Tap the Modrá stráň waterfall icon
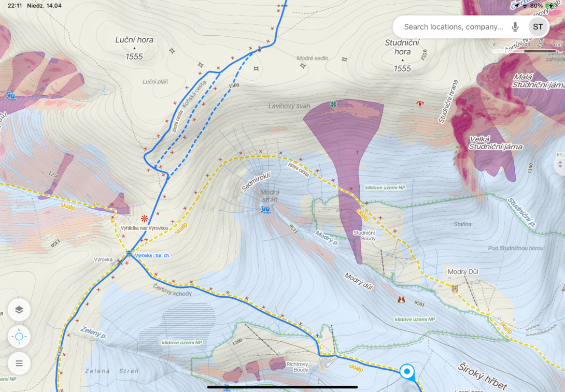The height and width of the screenshot is (392, 565). click(265, 209)
